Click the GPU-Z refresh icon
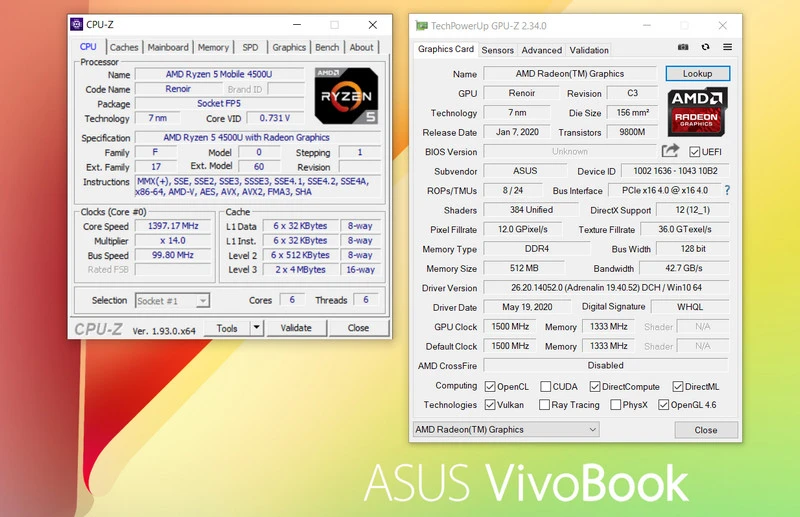This screenshot has height=517, width=800. click(705, 47)
